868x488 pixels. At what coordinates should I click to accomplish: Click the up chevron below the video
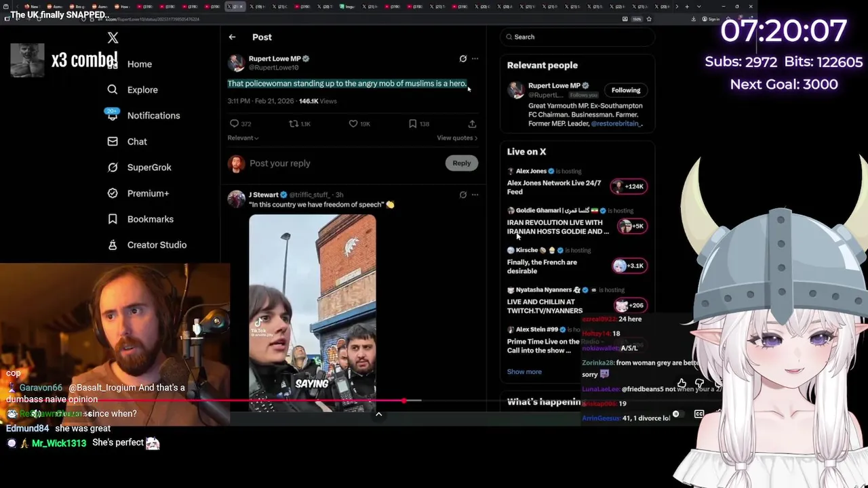point(378,414)
